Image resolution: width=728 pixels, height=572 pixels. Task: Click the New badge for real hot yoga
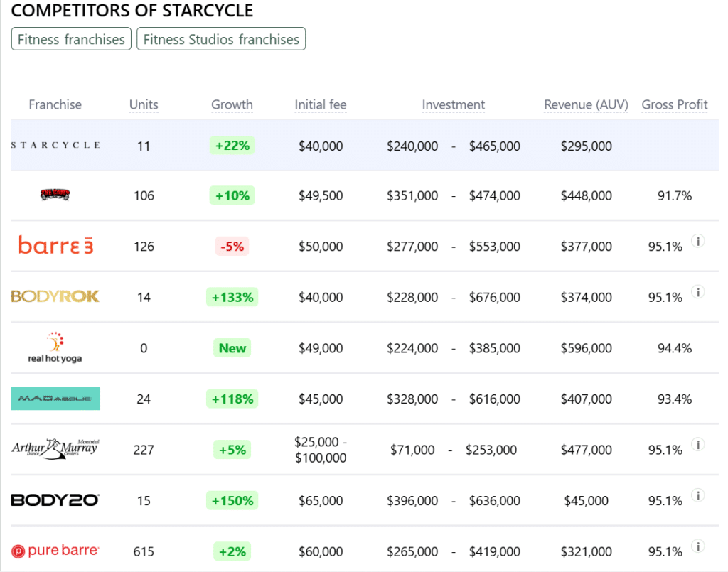[x=232, y=348]
